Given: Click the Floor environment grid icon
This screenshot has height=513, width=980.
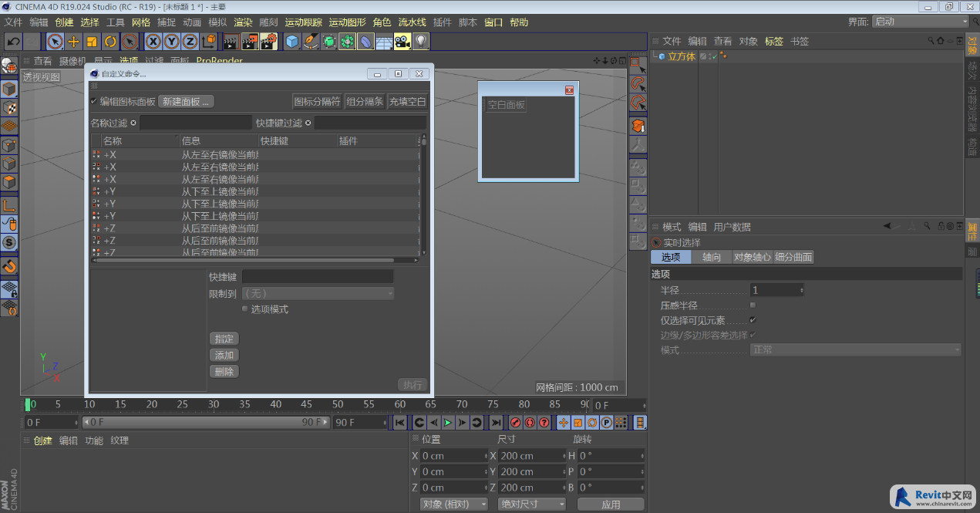Looking at the screenshot, I should (x=384, y=41).
